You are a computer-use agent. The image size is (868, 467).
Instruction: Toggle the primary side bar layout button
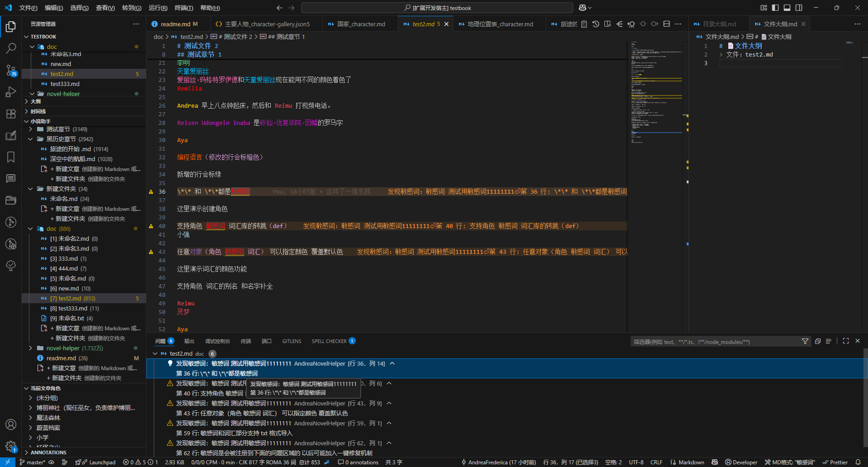click(775, 8)
